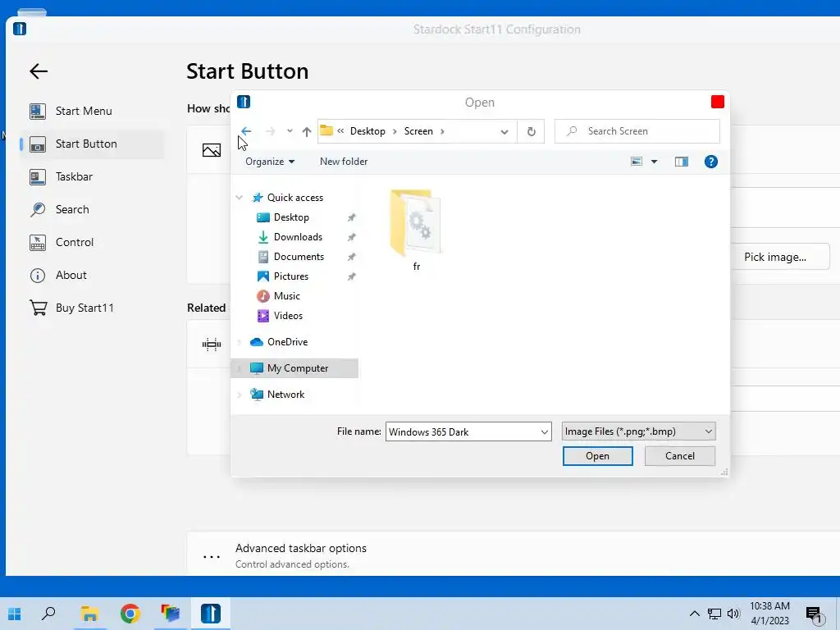This screenshot has width=840, height=630.
Task: Select Music under Quick access
Action: [x=286, y=296]
